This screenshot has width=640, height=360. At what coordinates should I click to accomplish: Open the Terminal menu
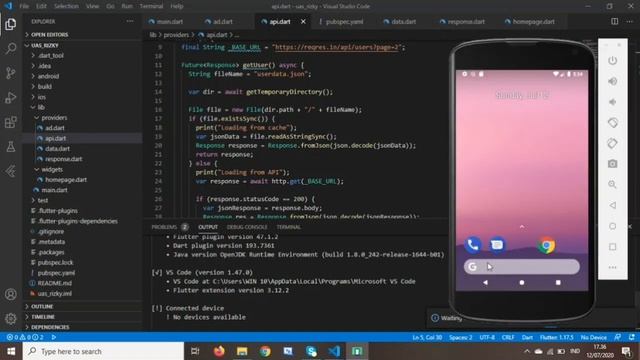pos(151,6)
